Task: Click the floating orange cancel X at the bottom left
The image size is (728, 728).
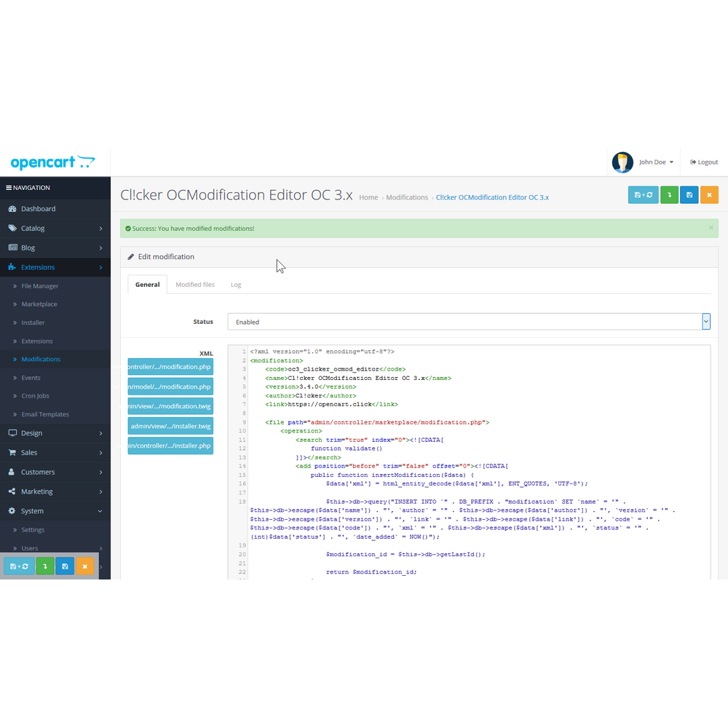Action: coord(85,566)
